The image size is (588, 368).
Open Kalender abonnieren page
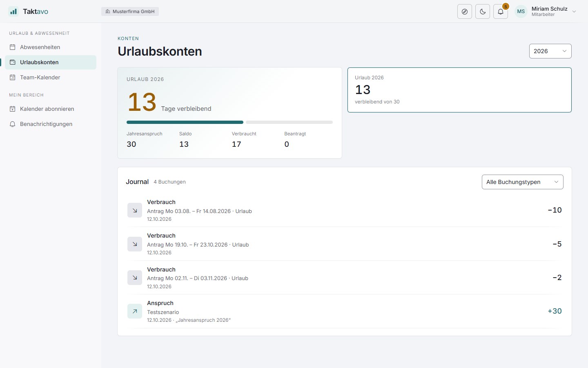[51, 109]
